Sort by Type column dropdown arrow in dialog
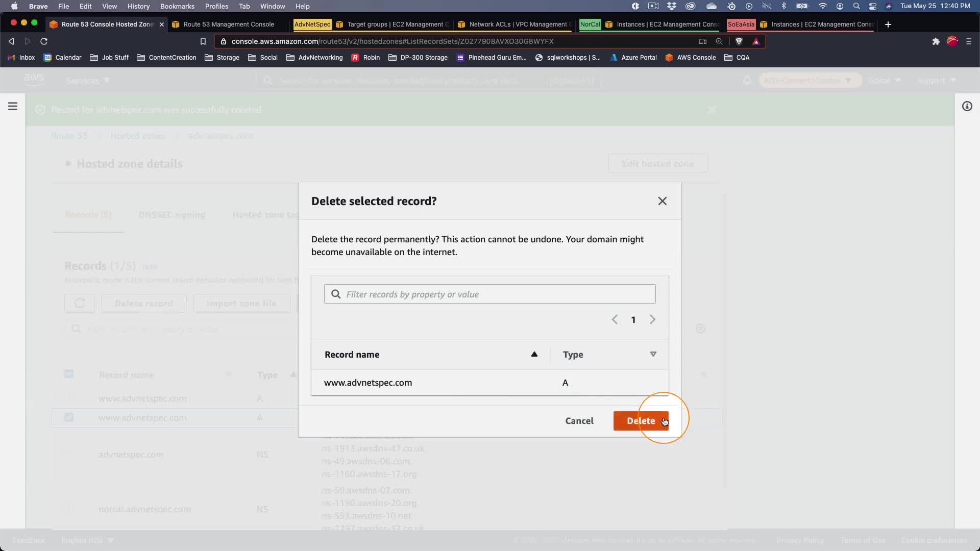The width and height of the screenshot is (980, 551). click(x=653, y=355)
